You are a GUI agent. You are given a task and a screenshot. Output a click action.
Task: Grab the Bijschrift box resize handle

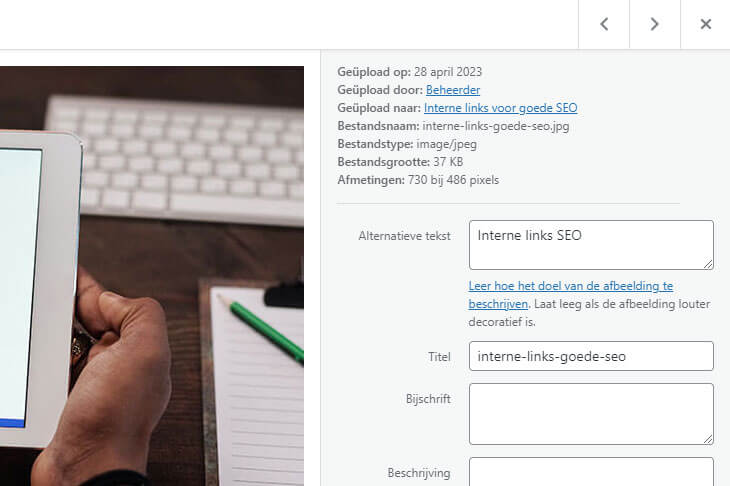point(708,439)
